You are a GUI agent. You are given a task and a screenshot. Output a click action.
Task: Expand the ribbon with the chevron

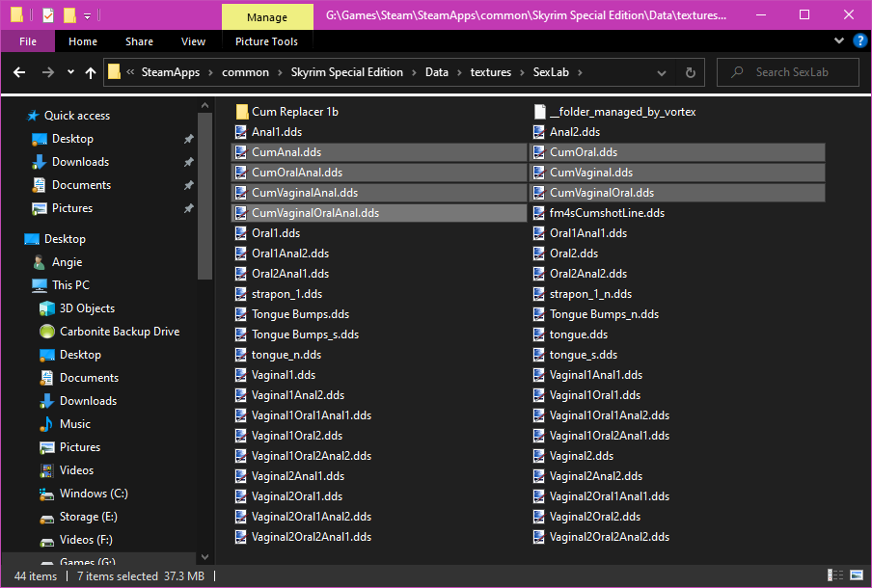point(839,40)
